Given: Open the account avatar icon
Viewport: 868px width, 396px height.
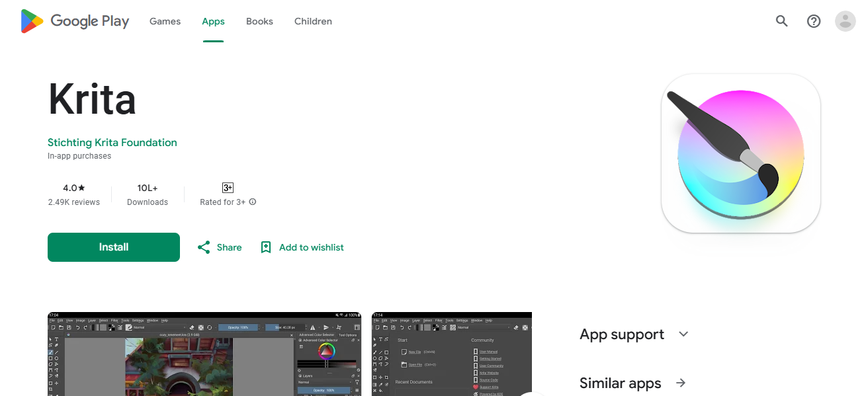Looking at the screenshot, I should pos(846,21).
